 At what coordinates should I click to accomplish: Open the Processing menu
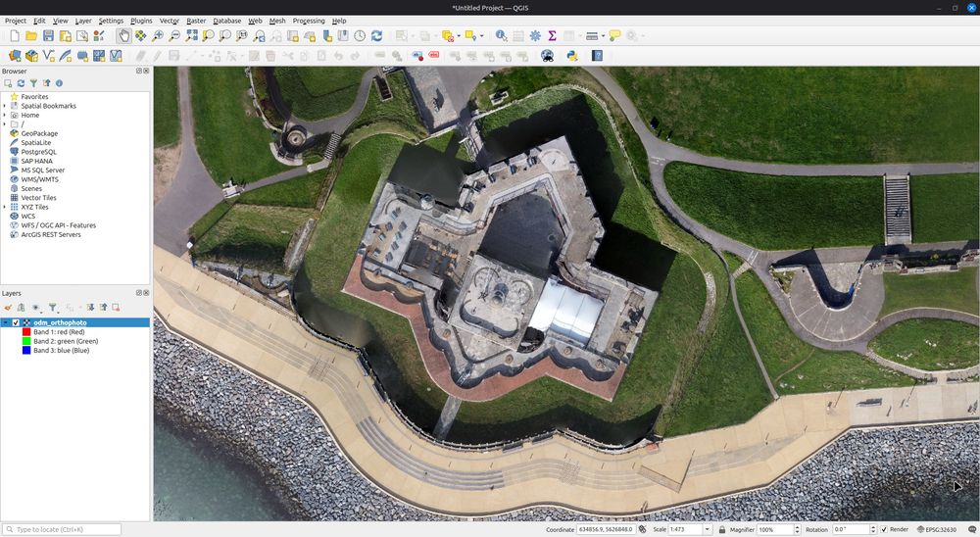[x=308, y=21]
